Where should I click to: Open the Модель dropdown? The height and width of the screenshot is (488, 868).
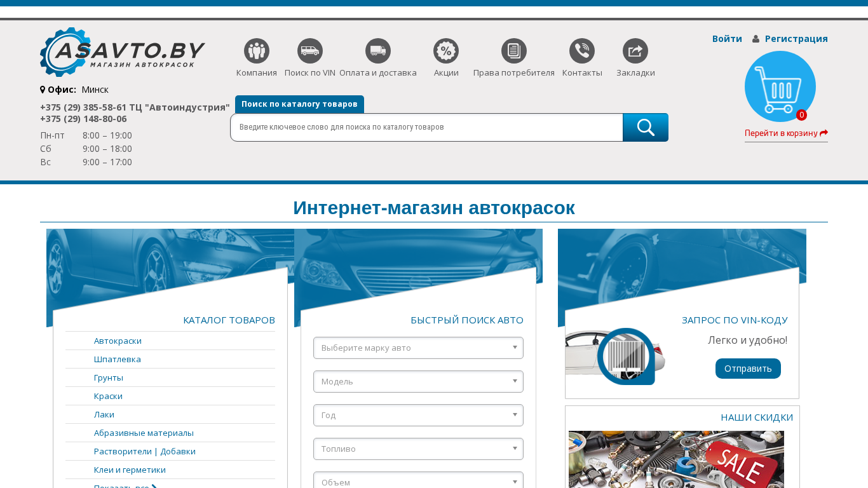pos(418,381)
